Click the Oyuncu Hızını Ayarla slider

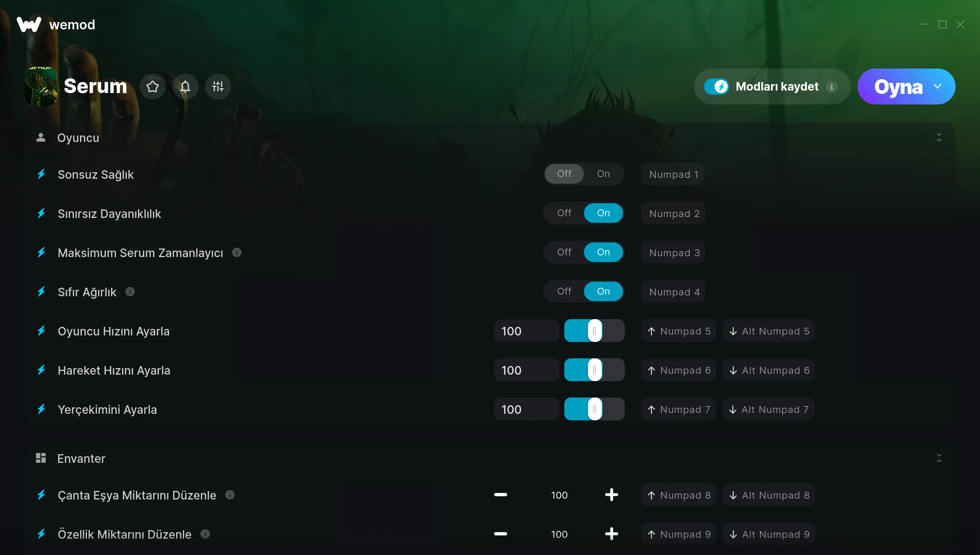(x=595, y=331)
